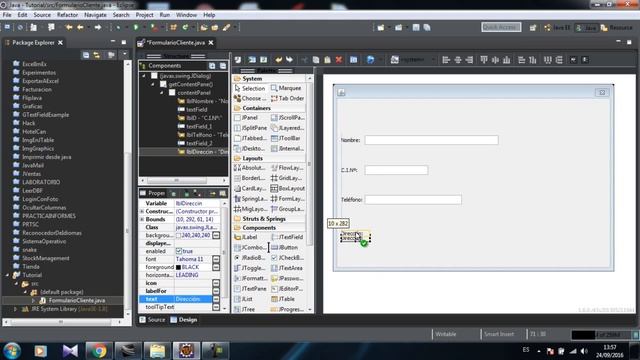
Task: Expand the Bounds property row
Action: (142, 219)
